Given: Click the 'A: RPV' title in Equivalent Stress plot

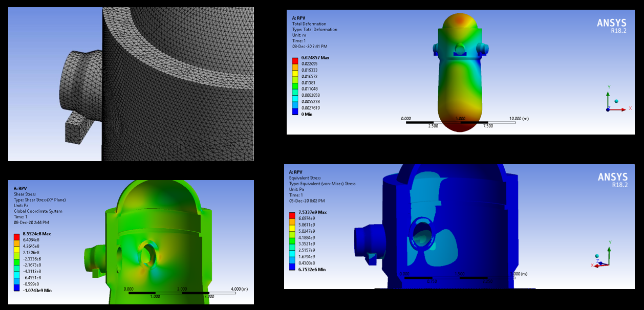Looking at the screenshot, I should click(296, 172).
